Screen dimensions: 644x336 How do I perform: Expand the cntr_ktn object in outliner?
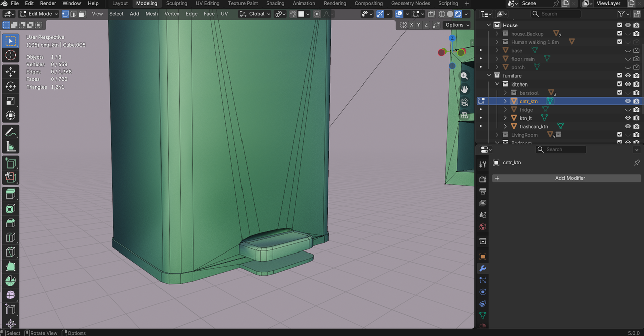pyautogui.click(x=505, y=101)
